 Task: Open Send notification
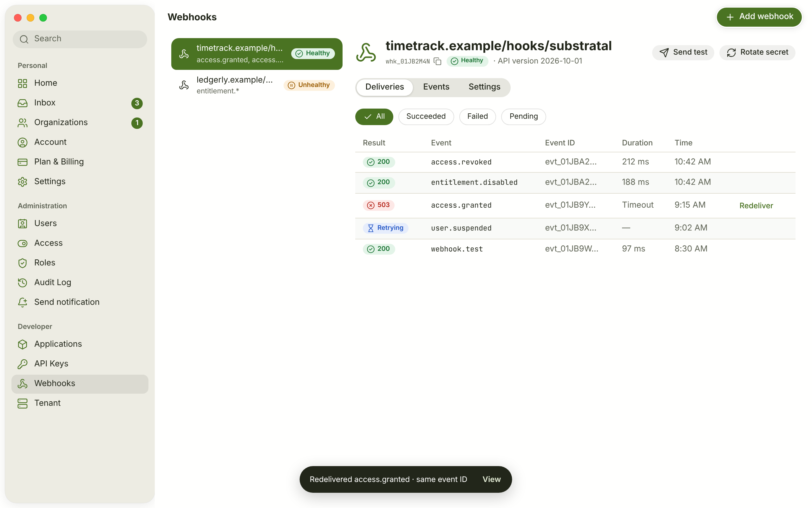pyautogui.click(x=80, y=302)
